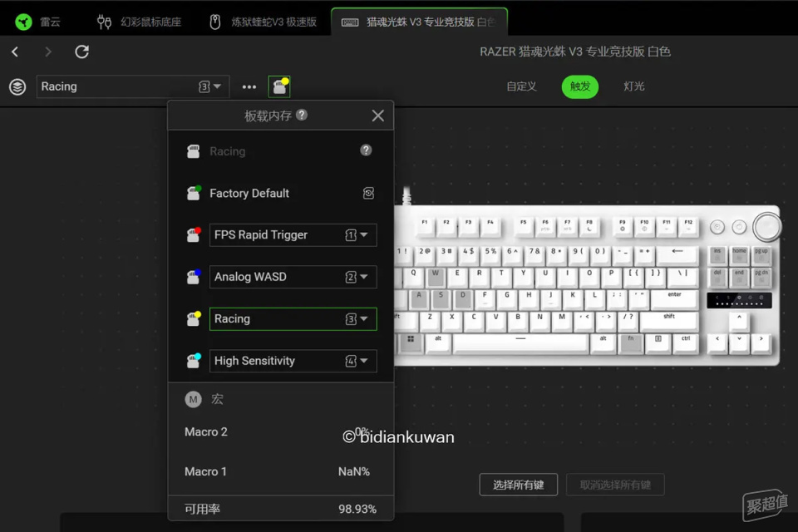The image size is (798, 532).
Task: Open the 幻彩鼠标底座 device tab
Action: 139,22
